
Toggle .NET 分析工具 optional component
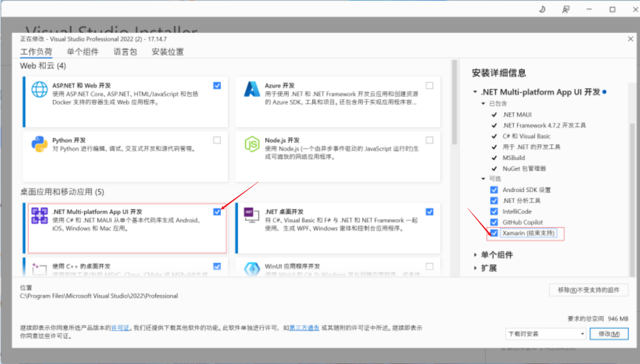tap(494, 201)
